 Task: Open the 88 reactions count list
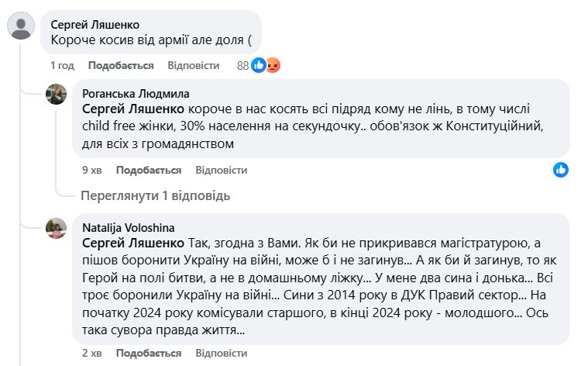coord(242,66)
